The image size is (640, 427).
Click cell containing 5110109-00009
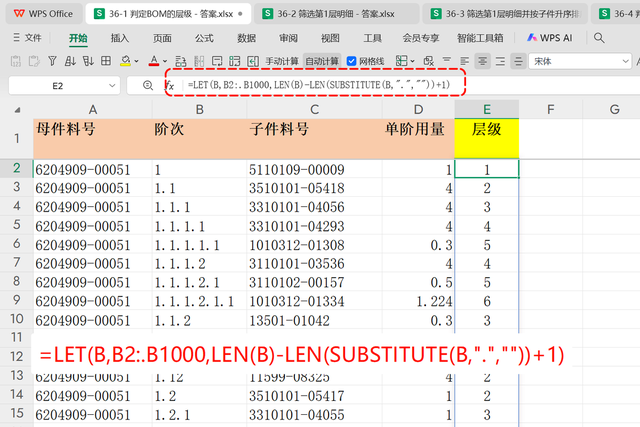314,169
